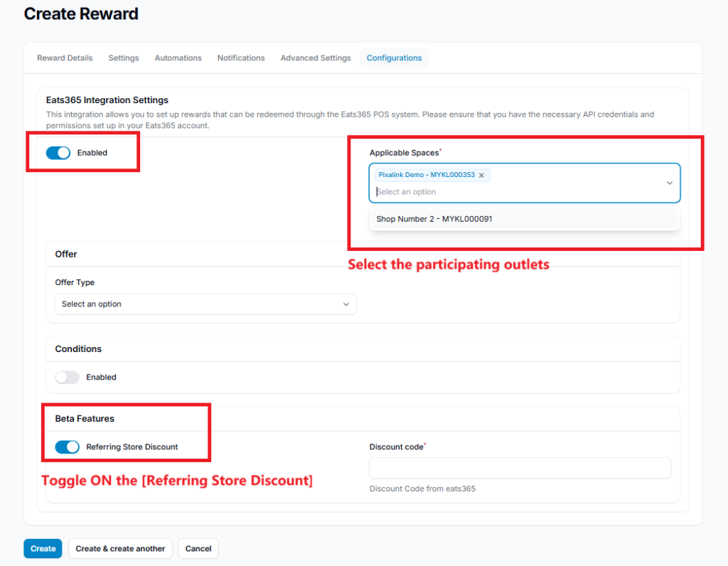Click the Offer Type chevron arrow
This screenshot has width=728, height=566.
(x=346, y=304)
